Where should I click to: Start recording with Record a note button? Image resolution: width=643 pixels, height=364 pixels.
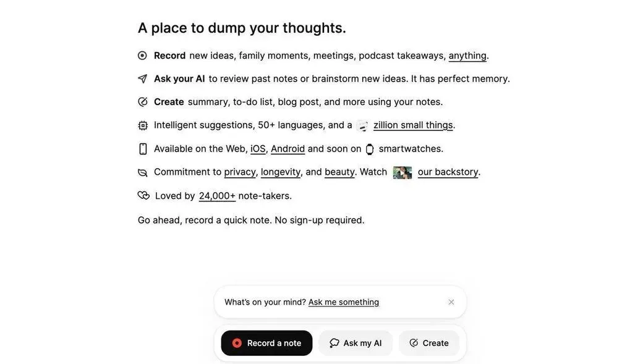(266, 343)
